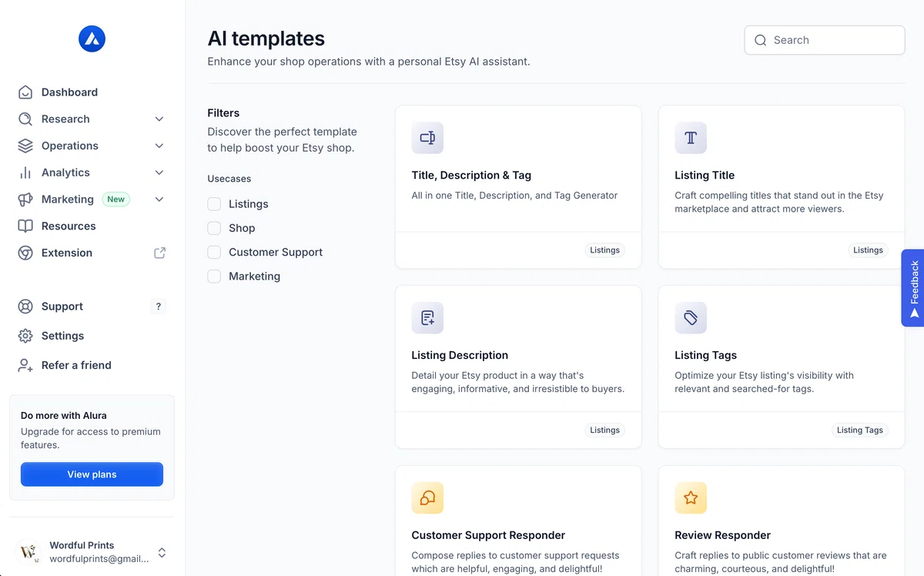Select the Listing Title template icon
This screenshot has width=924, height=576.
point(691,138)
